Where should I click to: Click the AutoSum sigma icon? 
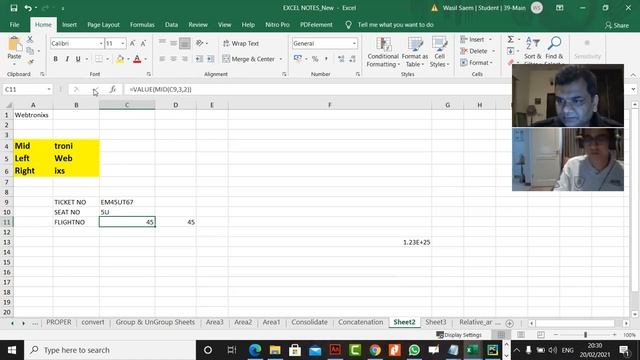point(511,39)
